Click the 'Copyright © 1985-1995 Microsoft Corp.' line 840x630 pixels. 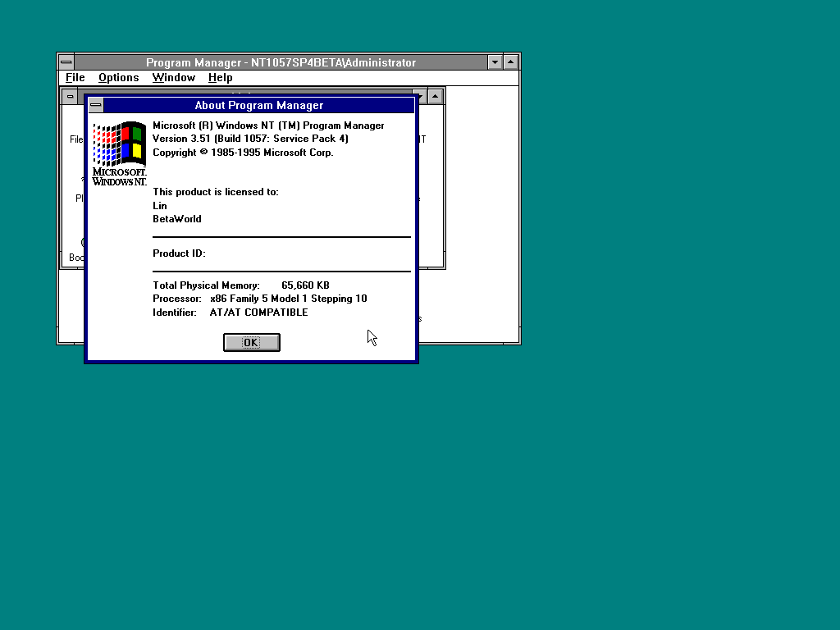click(243, 152)
